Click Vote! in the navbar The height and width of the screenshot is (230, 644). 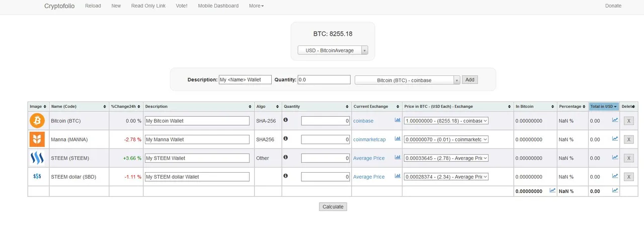pos(182,6)
